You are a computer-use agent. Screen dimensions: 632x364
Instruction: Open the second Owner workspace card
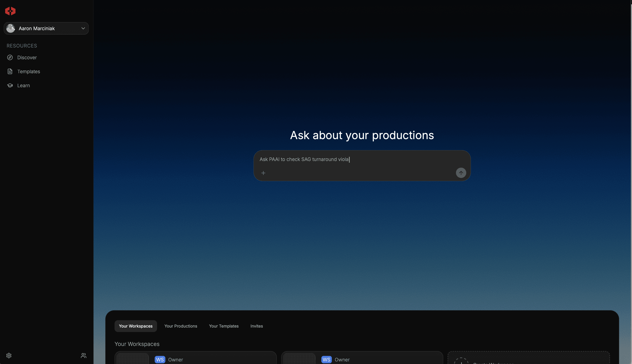[362, 358]
